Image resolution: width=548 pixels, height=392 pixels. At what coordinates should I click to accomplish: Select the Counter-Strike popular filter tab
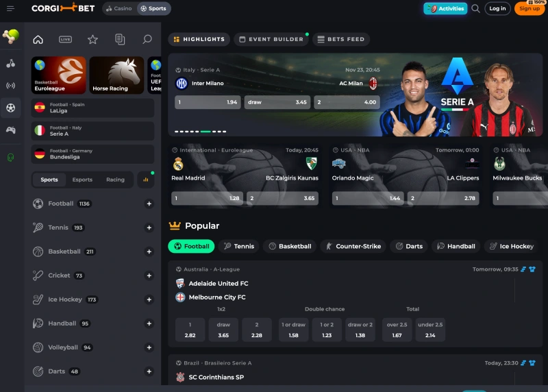353,246
